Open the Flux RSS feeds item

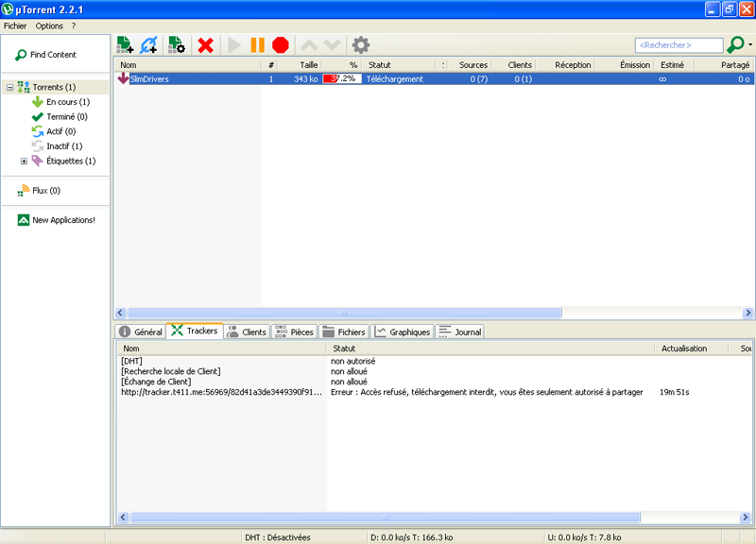coord(38,191)
